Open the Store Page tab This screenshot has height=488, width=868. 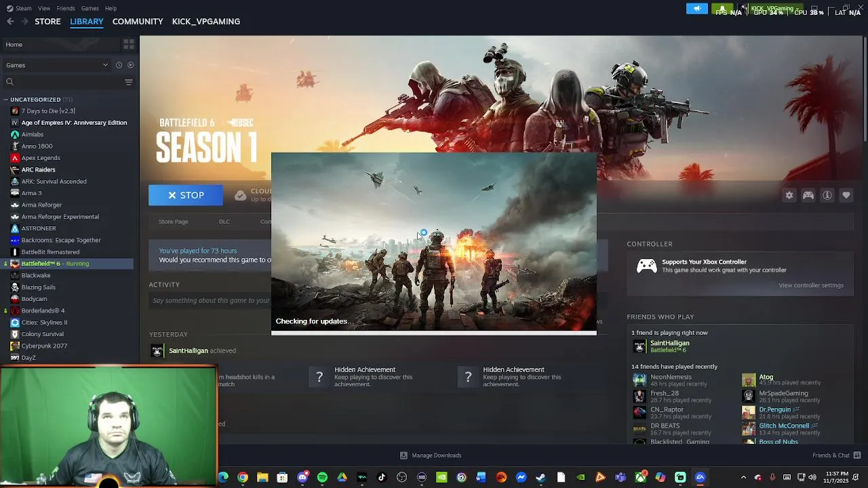pos(174,222)
